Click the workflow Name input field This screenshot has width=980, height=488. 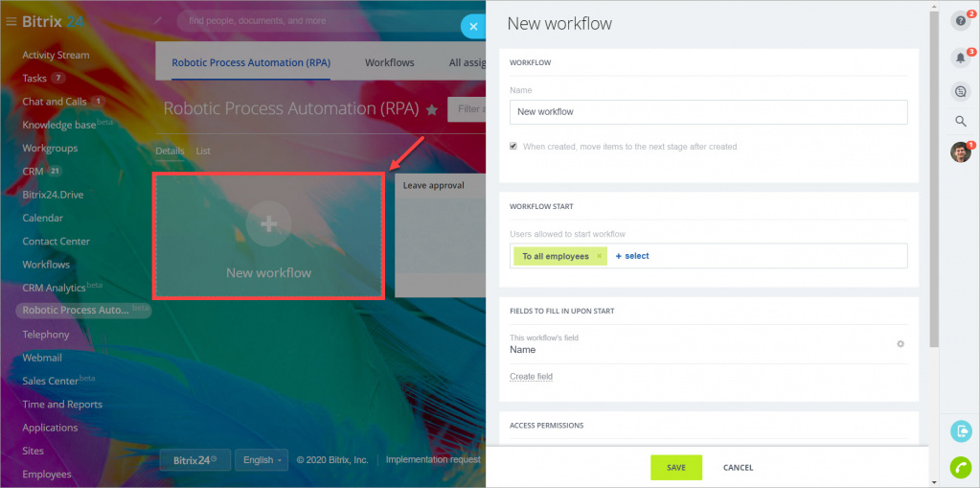pyautogui.click(x=709, y=112)
